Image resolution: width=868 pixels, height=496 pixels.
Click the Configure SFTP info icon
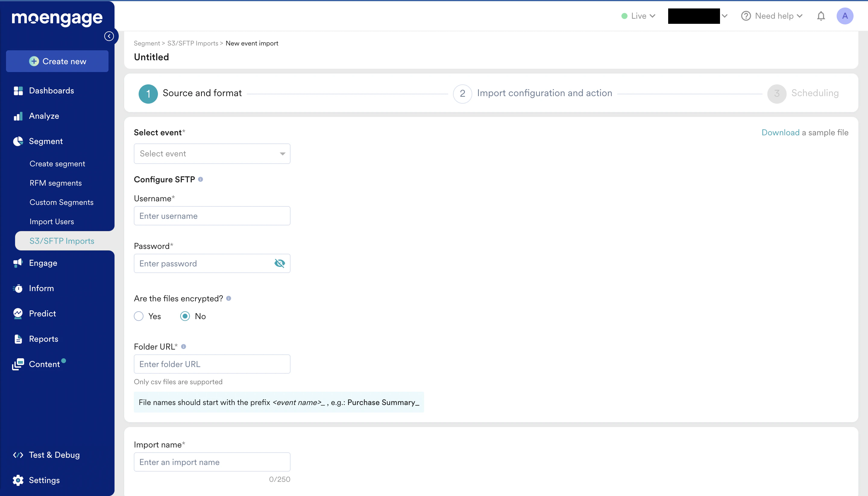pos(200,180)
